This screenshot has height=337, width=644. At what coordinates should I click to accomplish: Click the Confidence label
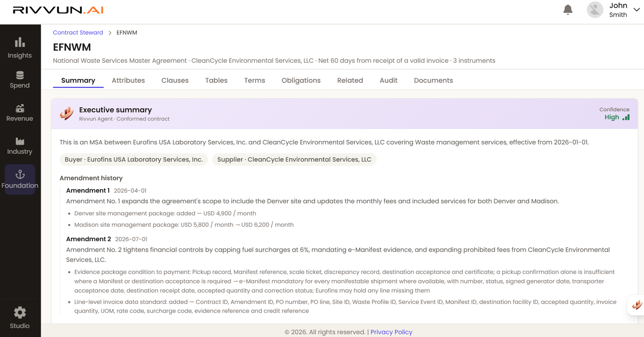[614, 110]
